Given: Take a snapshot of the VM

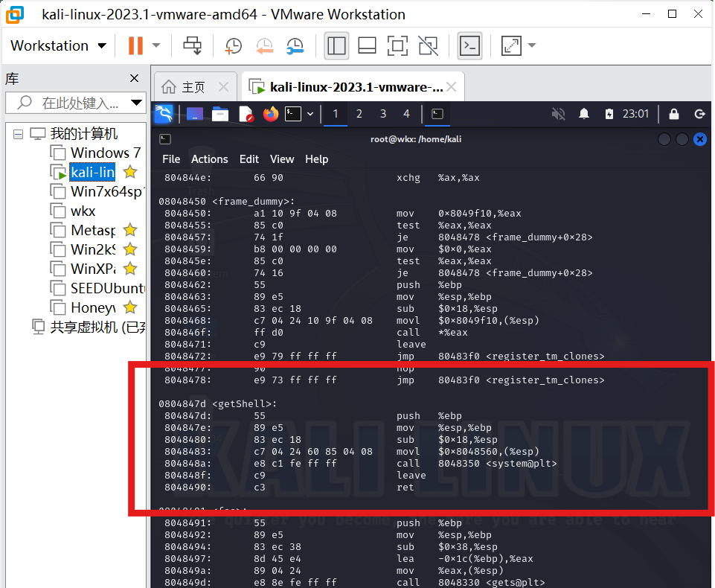Looking at the screenshot, I should tap(234, 45).
